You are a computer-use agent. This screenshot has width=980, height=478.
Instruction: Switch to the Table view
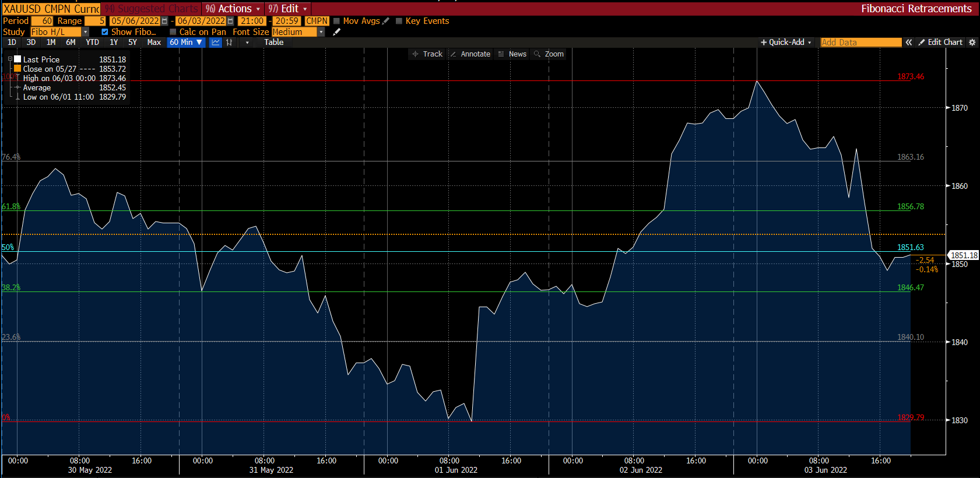[273, 43]
